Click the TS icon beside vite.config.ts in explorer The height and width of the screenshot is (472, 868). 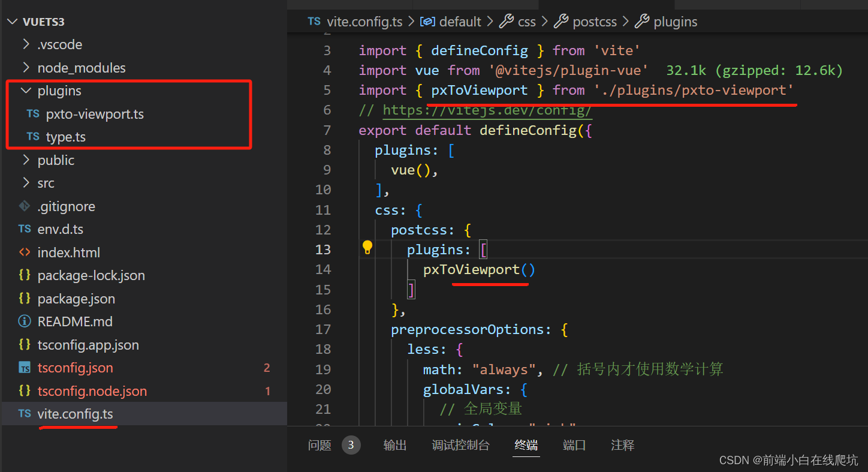pyautogui.click(x=25, y=414)
